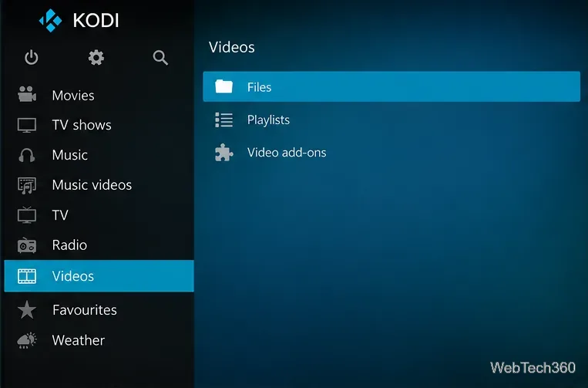This screenshot has width=588, height=388.
Task: Select the TV menu label
Action: click(60, 215)
